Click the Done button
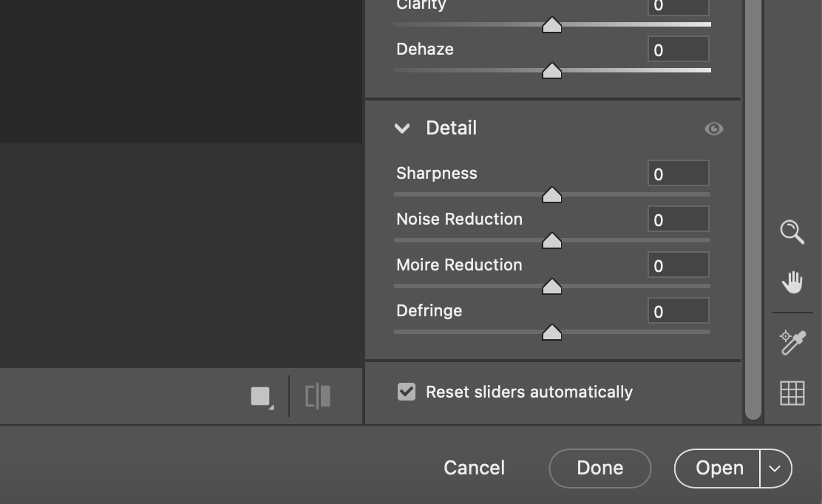The height and width of the screenshot is (504, 822). pos(599,468)
